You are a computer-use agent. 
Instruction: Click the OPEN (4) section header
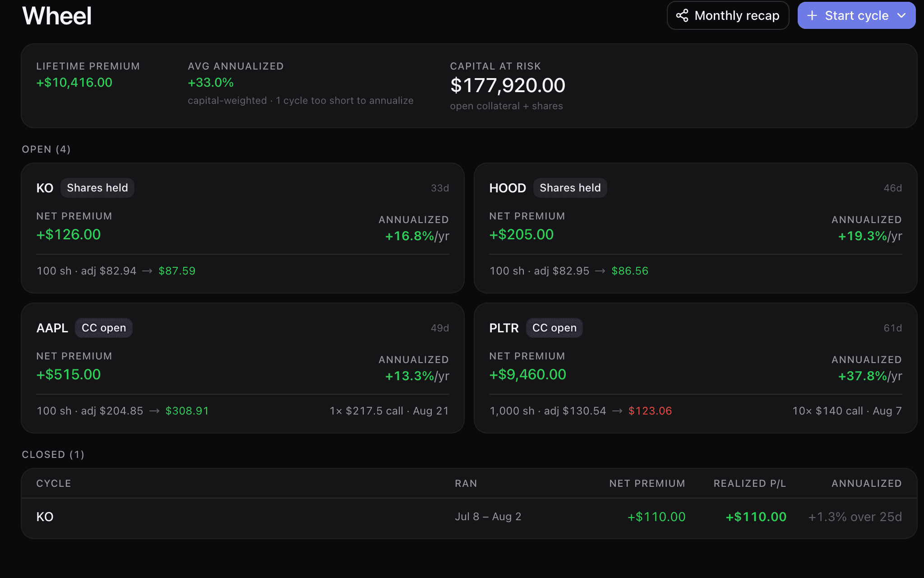46,149
